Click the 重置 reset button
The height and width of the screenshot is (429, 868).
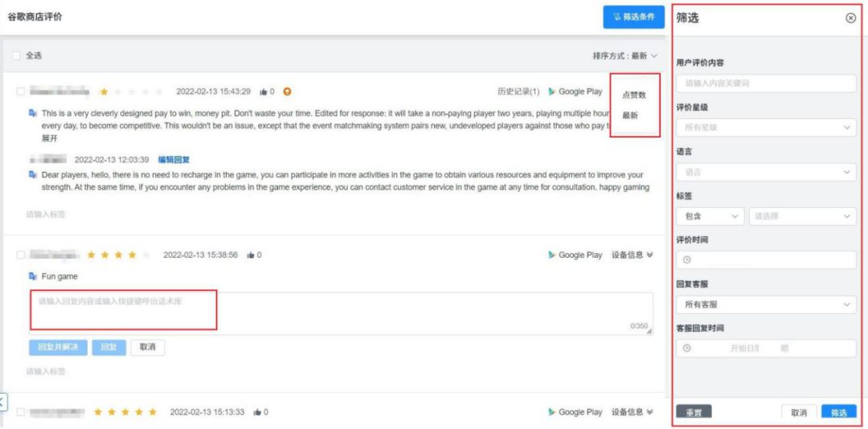point(694,413)
